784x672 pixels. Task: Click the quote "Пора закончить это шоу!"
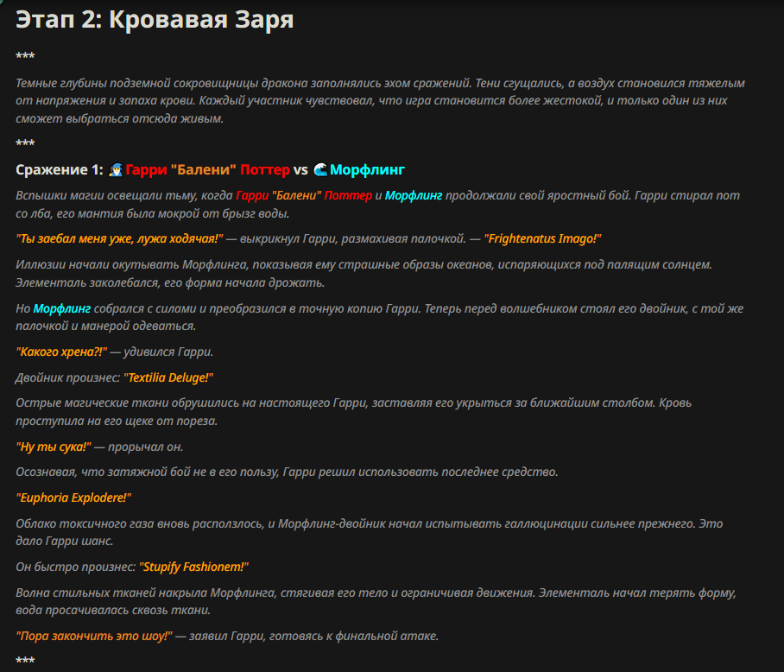[x=94, y=636]
